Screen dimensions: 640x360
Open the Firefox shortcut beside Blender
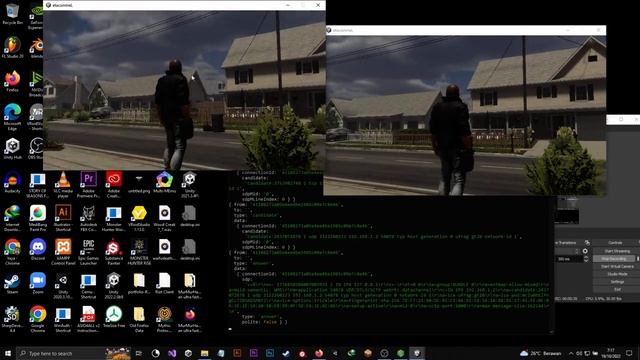(12, 81)
